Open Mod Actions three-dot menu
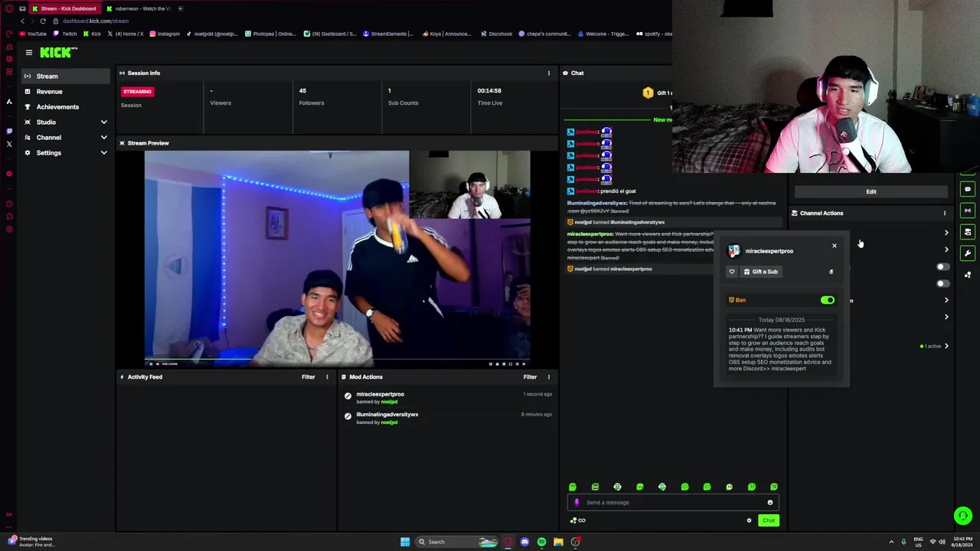Screen dimensions: 980x551 pos(548,377)
